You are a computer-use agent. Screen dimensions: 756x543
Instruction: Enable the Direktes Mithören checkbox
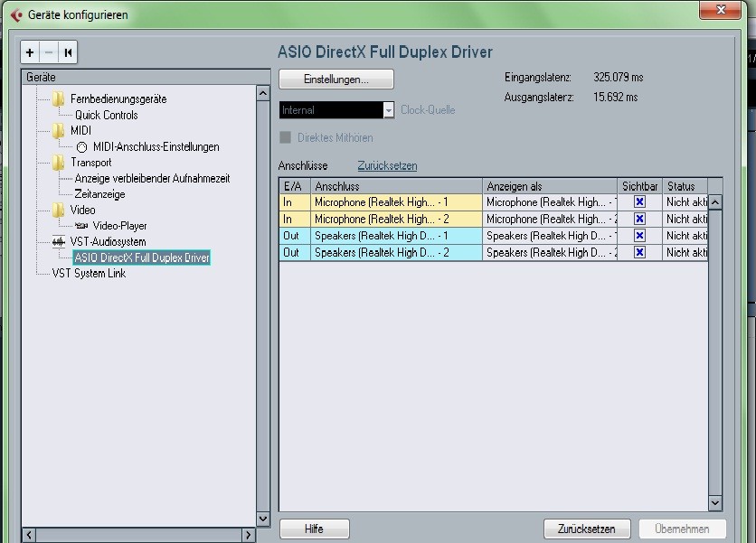point(286,138)
